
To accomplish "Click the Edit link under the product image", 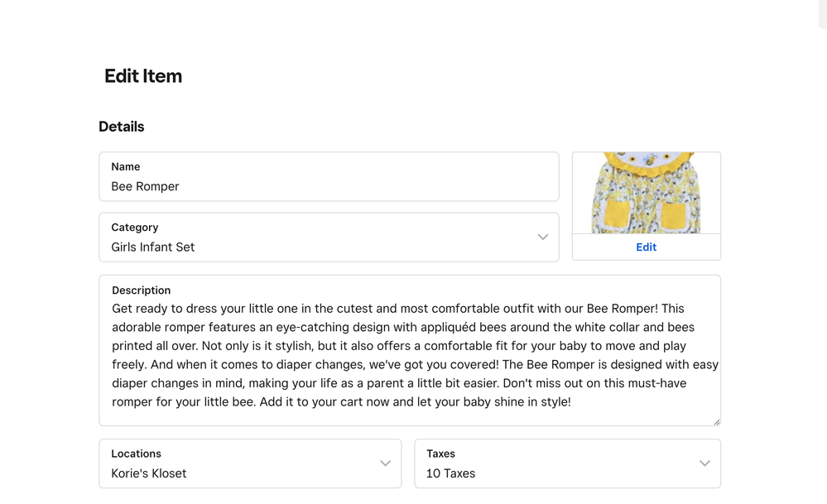I will pyautogui.click(x=646, y=247).
